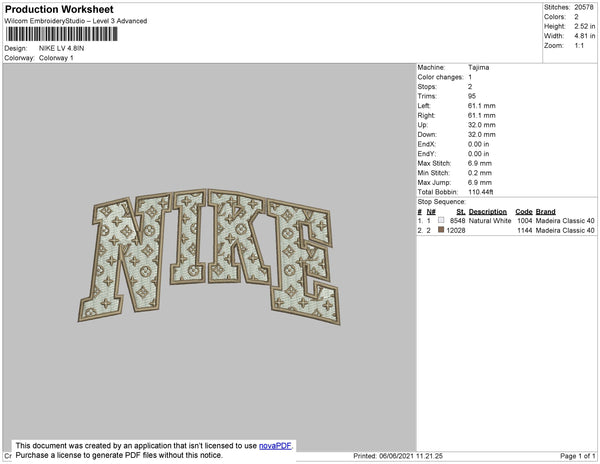
Task: Select 'Natural White' description text
Action: (x=490, y=221)
